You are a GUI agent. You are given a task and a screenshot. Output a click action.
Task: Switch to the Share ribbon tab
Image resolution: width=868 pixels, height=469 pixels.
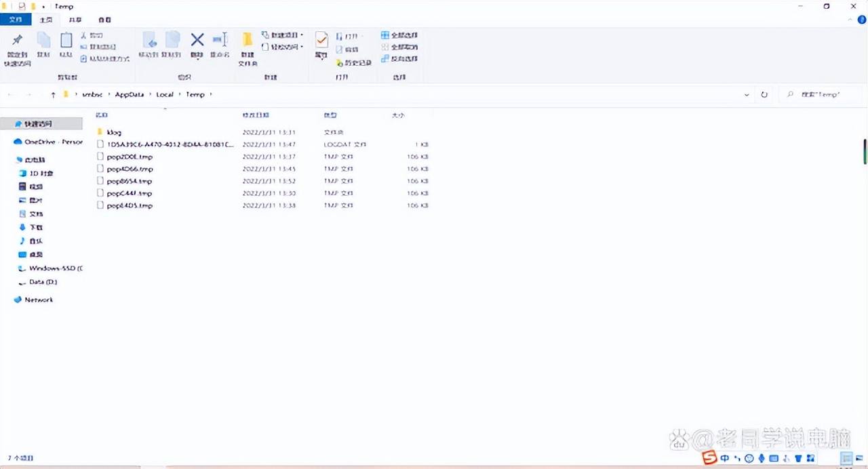[75, 20]
